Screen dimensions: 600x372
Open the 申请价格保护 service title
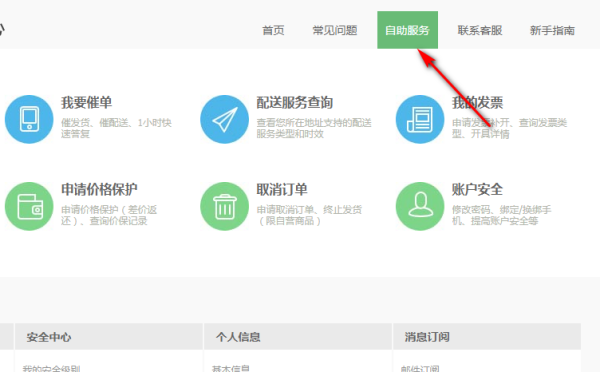coord(99,189)
